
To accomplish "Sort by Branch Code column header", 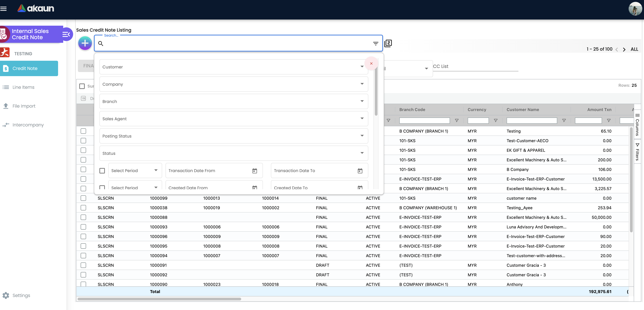I will click(x=412, y=110).
